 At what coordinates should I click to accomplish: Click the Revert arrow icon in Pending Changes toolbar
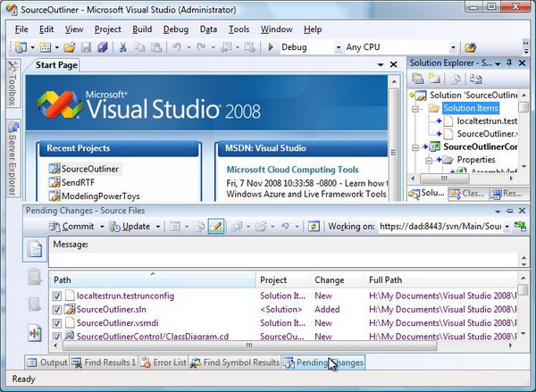click(x=285, y=226)
